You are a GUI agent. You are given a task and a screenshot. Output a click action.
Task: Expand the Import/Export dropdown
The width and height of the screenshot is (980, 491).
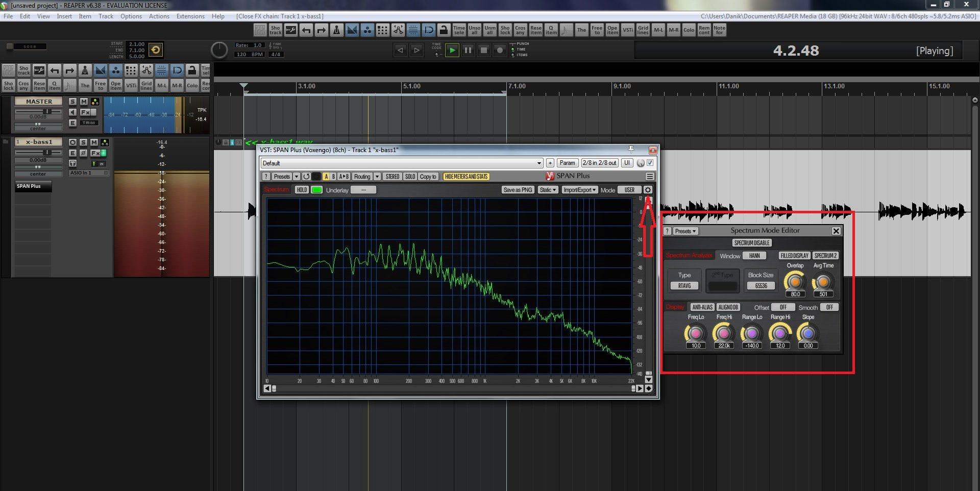[x=579, y=190]
